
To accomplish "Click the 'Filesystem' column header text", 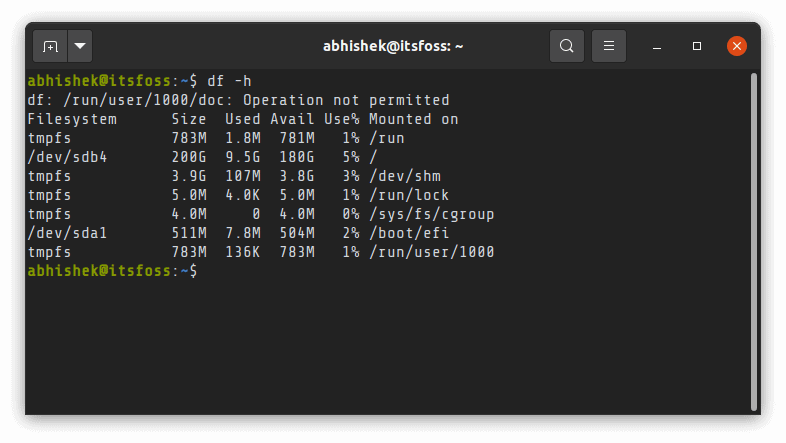I will click(72, 119).
